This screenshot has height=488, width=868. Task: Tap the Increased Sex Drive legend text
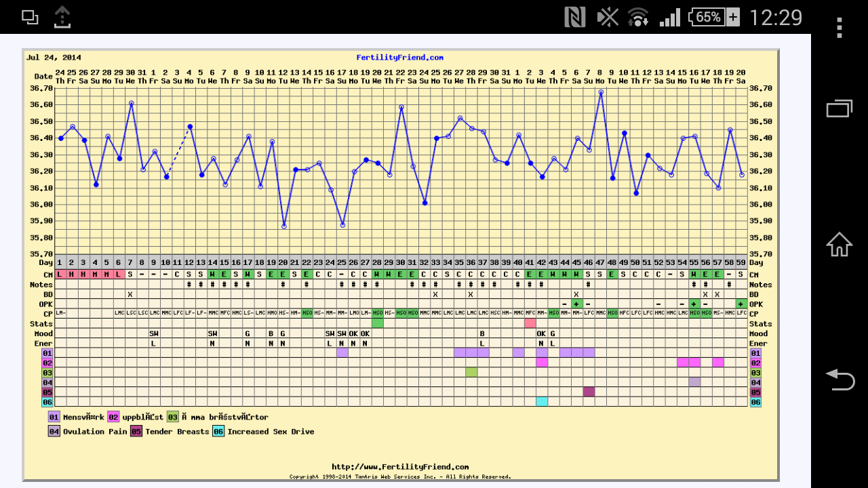pos(271,431)
